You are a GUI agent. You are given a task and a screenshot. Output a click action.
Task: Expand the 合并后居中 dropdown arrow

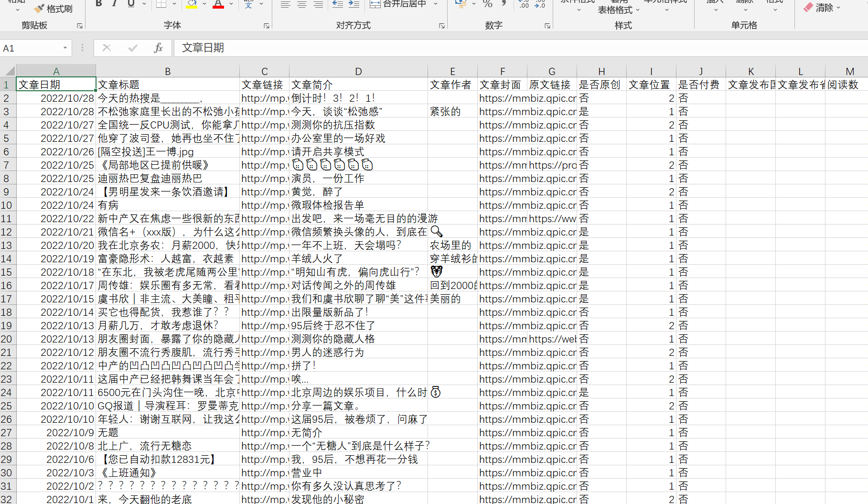(436, 4)
